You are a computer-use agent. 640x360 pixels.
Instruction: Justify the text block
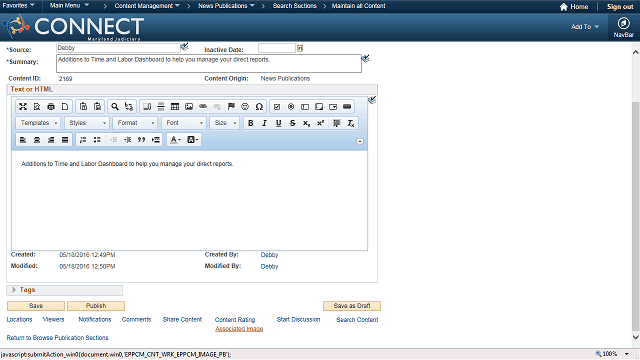pos(65,140)
